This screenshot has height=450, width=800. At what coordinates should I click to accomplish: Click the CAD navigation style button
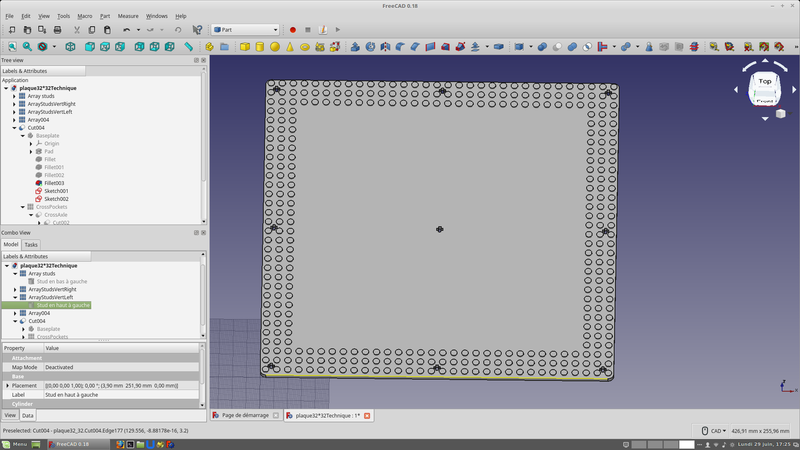pyautogui.click(x=714, y=431)
